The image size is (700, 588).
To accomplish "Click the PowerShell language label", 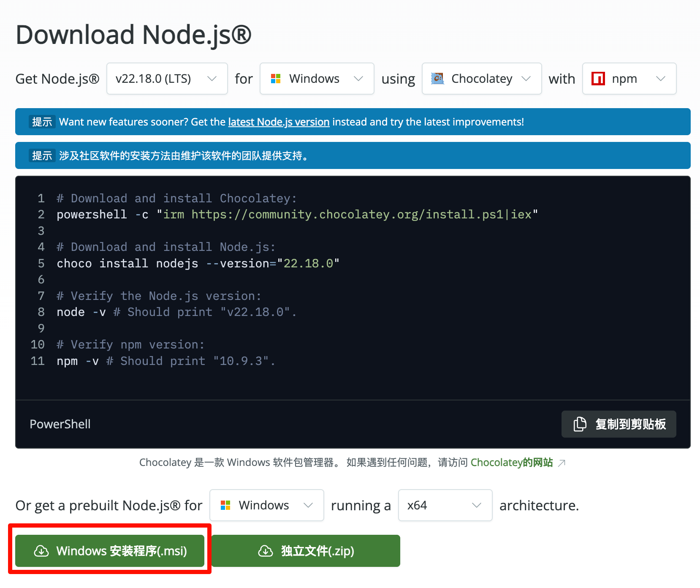I will 60,424.
